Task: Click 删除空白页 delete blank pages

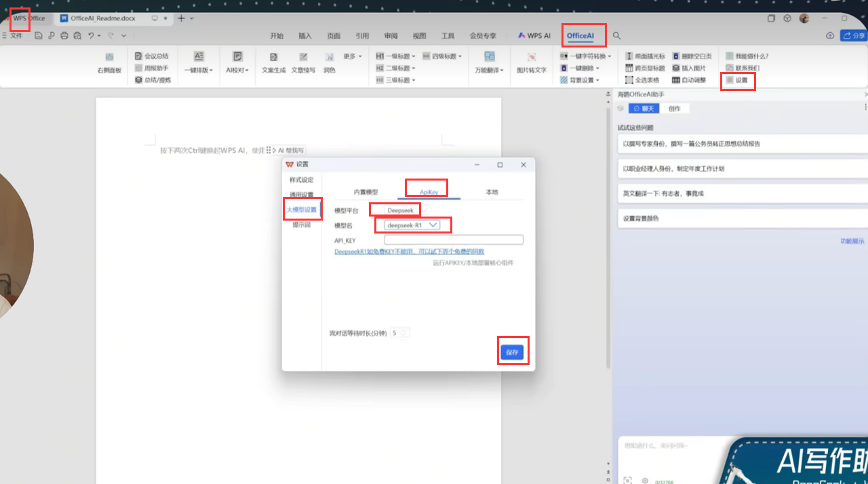Action: point(692,56)
